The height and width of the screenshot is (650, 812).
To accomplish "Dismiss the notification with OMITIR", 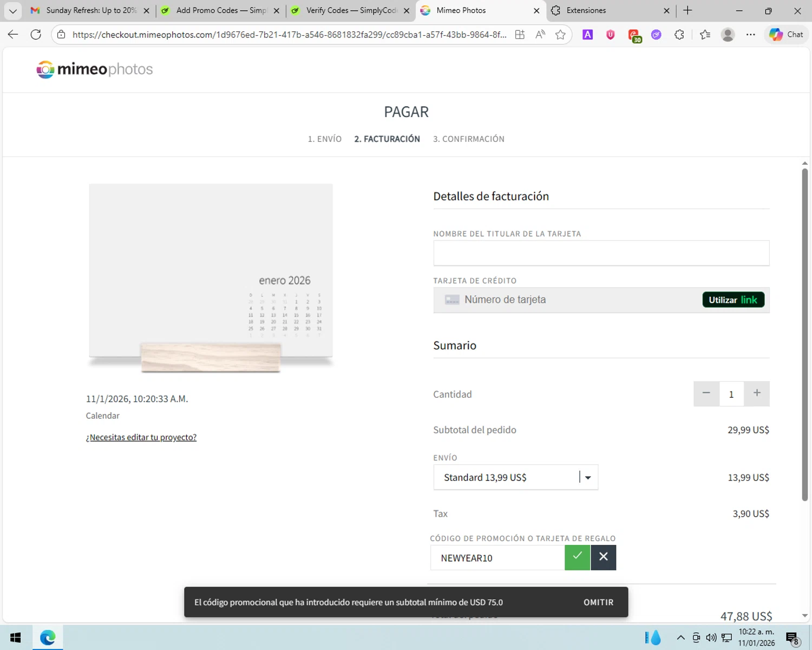I will click(598, 602).
